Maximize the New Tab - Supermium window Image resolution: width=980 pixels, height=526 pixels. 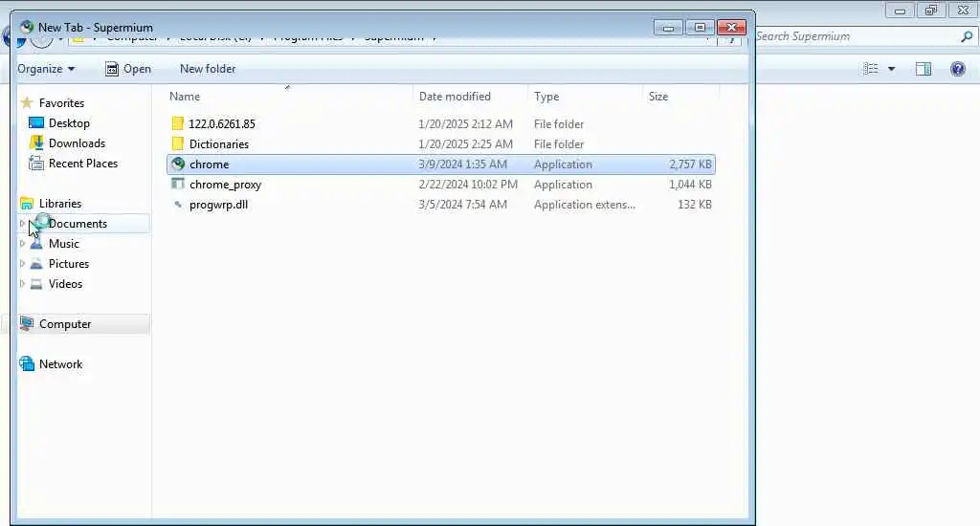[700, 28]
